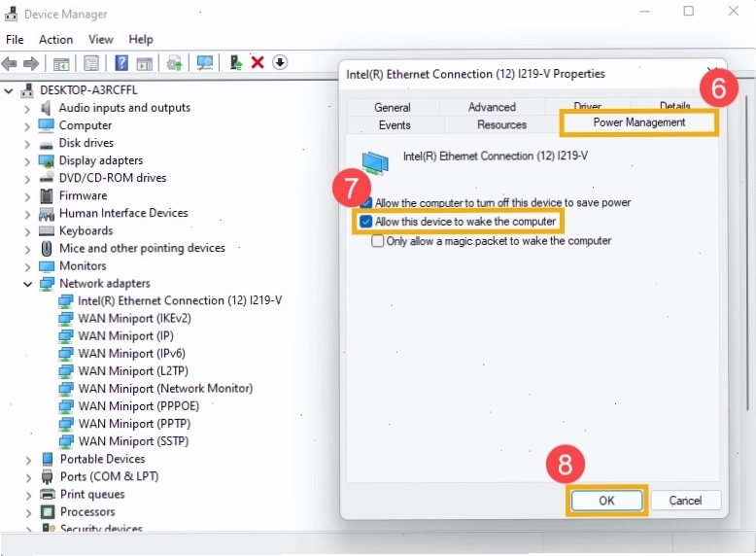Switch to the Advanced tab

click(492, 107)
